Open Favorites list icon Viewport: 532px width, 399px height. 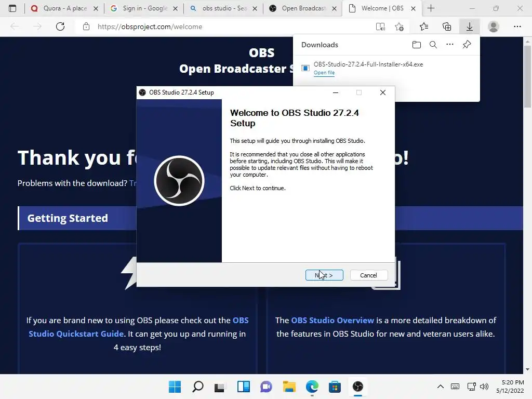point(424,26)
